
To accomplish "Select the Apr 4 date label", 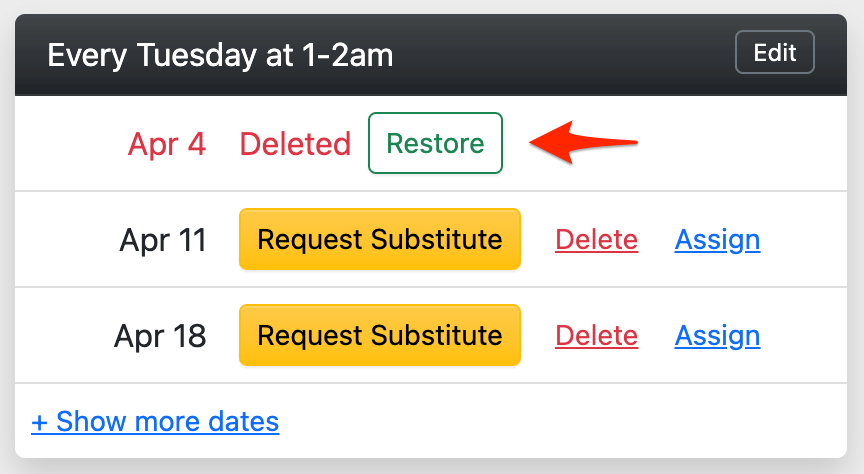I will [167, 144].
